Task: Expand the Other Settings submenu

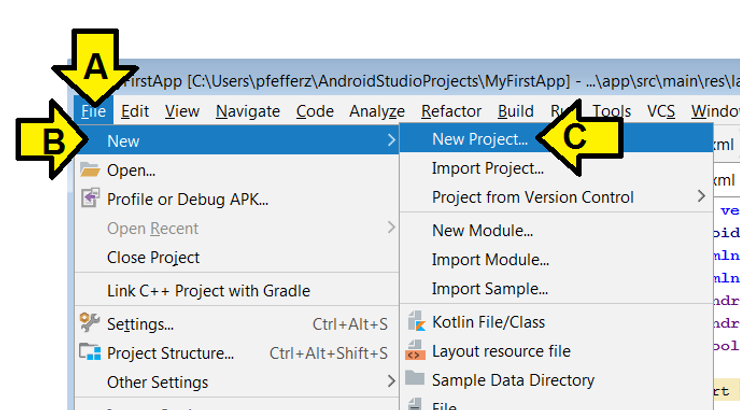Action: pos(390,382)
